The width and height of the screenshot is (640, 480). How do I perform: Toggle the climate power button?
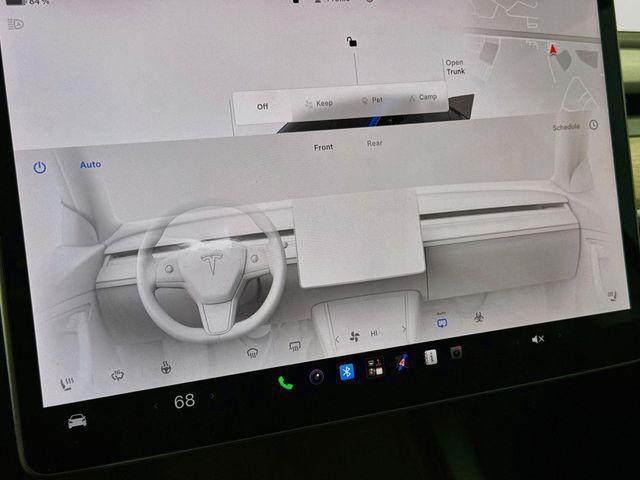40,168
